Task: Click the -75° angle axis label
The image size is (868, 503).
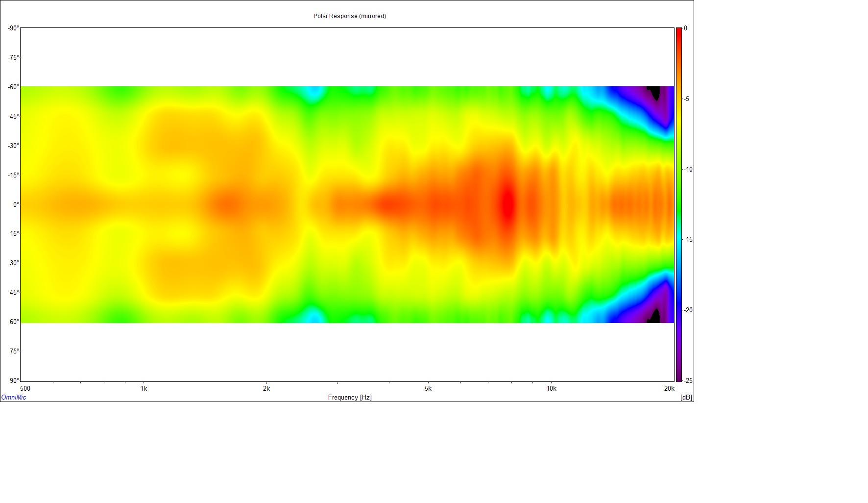Action: [13, 58]
